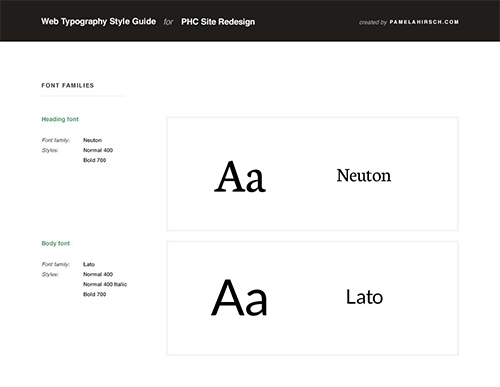The image size is (500, 387).
Task: Click the sans-serif Aa specimen for Lato
Action: [x=239, y=298]
